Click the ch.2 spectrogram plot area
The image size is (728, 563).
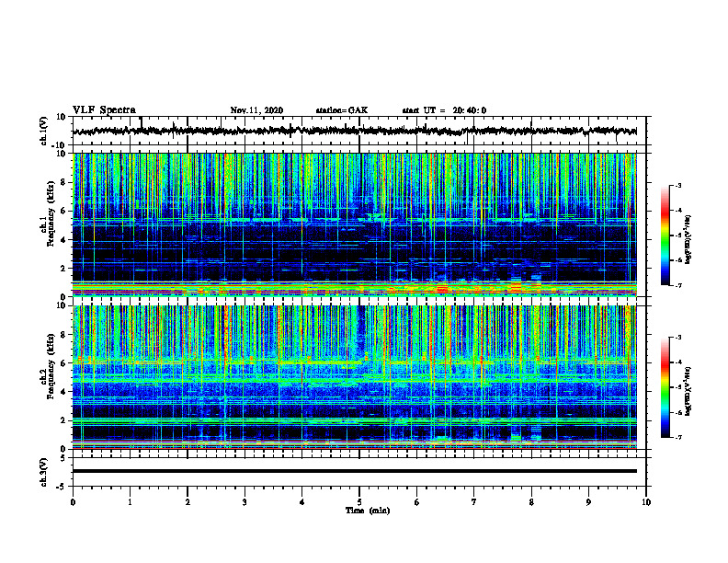354,377
